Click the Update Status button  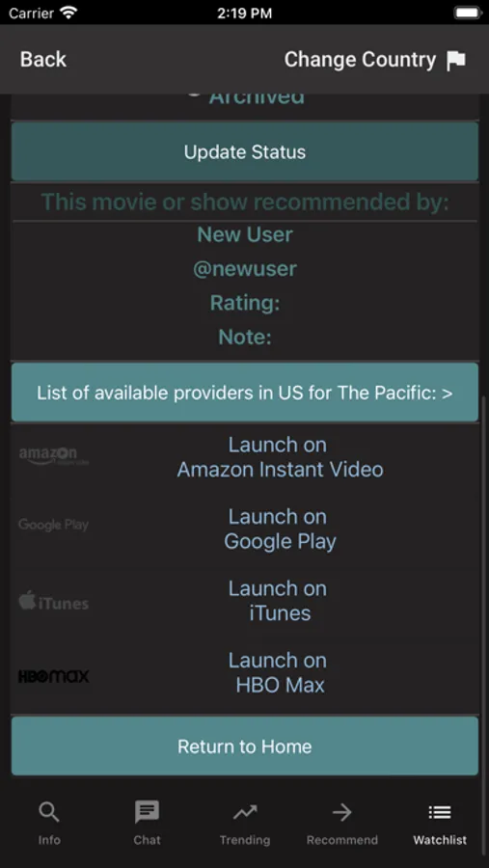click(x=245, y=151)
